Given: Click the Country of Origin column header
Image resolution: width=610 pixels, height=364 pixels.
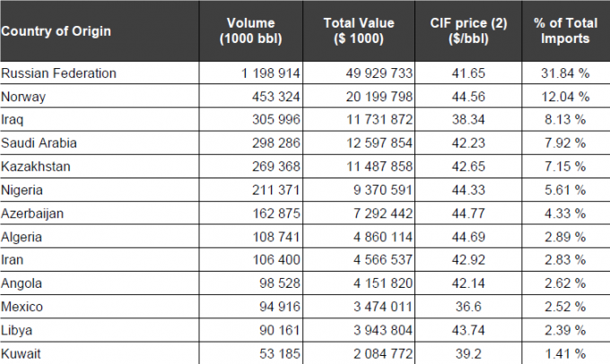Looking at the screenshot, I should [57, 31].
